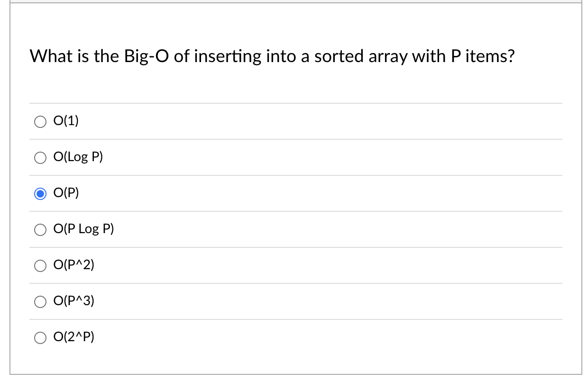This screenshot has height=381, width=588.
Task: Select the O(2^P) answer option
Action: pyautogui.click(x=40, y=338)
